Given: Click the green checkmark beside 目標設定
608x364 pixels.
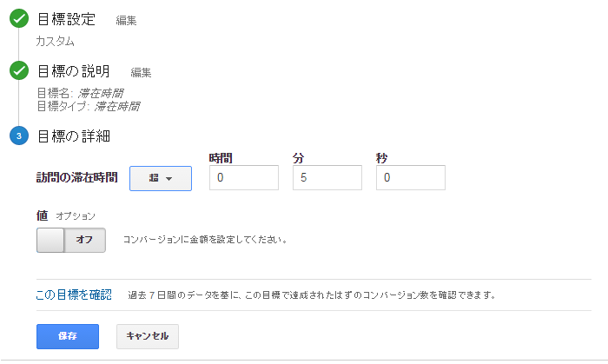Looking at the screenshot, I should pos(19,18).
